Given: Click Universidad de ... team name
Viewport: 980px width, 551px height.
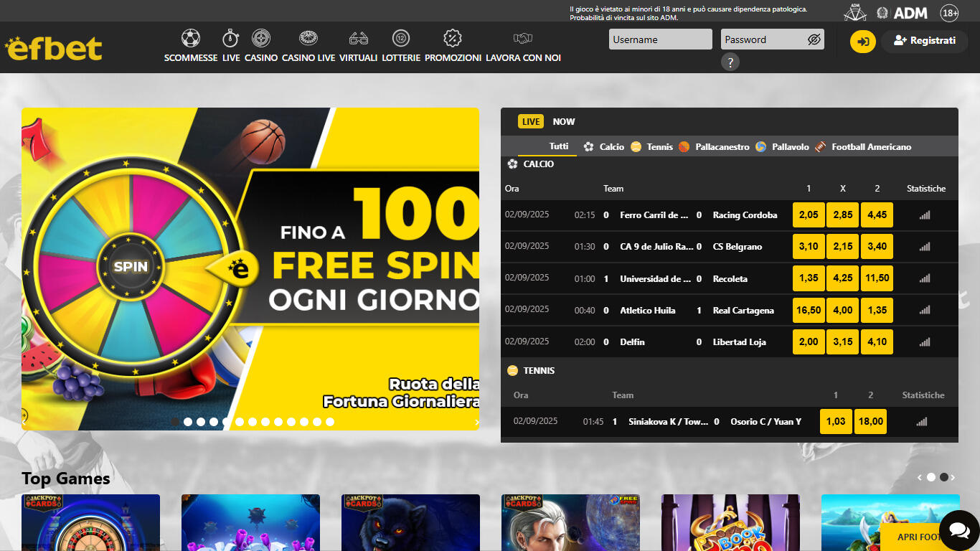Looking at the screenshot, I should 656,278.
